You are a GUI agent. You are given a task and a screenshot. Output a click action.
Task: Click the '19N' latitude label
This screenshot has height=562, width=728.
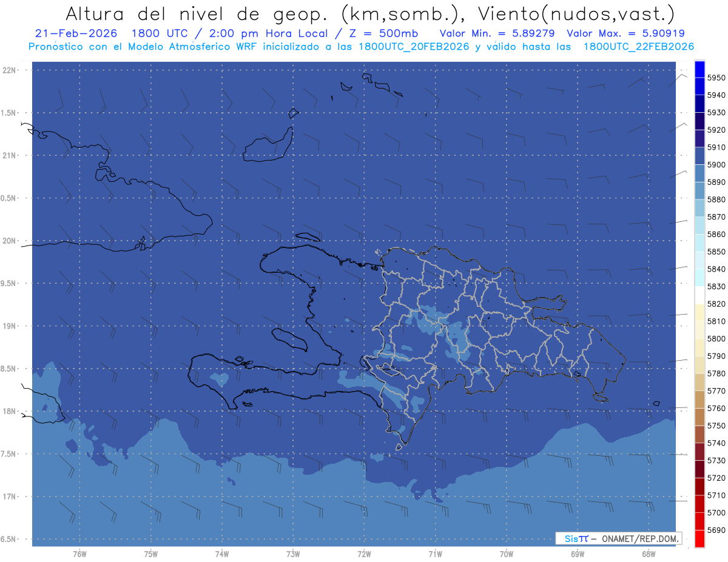[x=10, y=326]
